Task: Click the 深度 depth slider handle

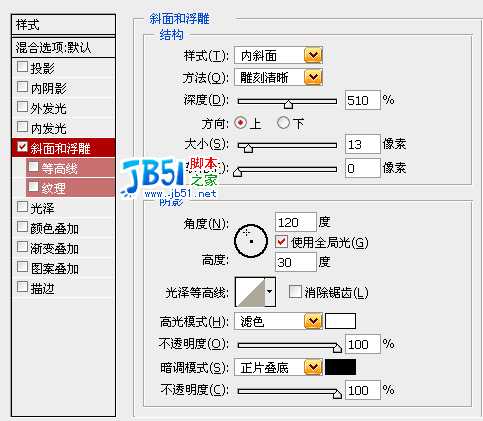Action: (x=288, y=104)
